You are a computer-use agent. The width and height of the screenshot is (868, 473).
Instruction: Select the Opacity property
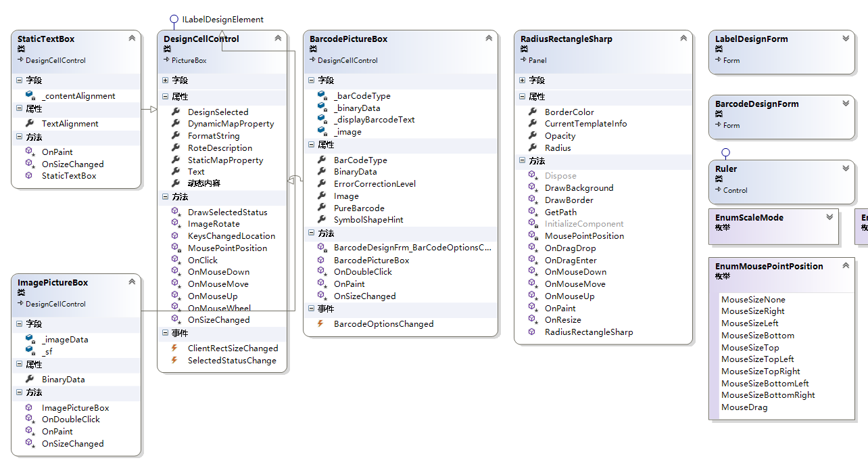[x=560, y=136]
